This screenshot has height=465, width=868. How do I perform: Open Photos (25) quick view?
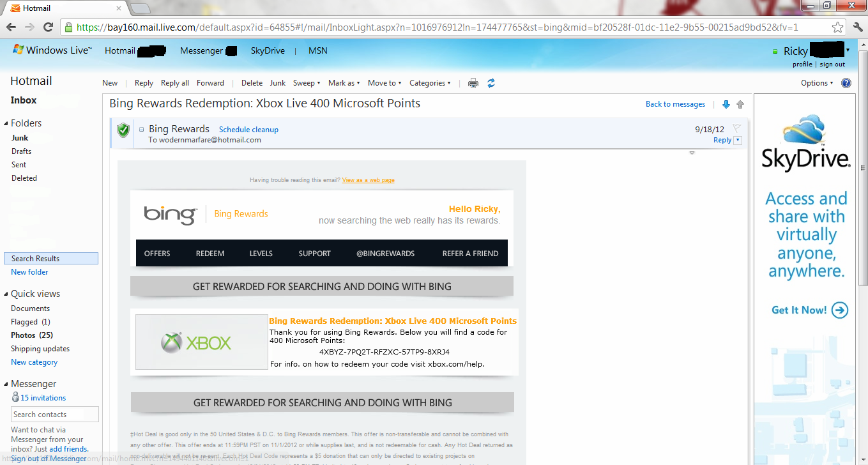coord(32,335)
